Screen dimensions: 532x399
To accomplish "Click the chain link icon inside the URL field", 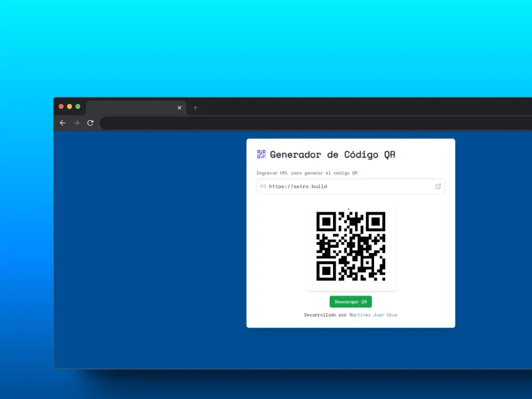I will (263, 186).
